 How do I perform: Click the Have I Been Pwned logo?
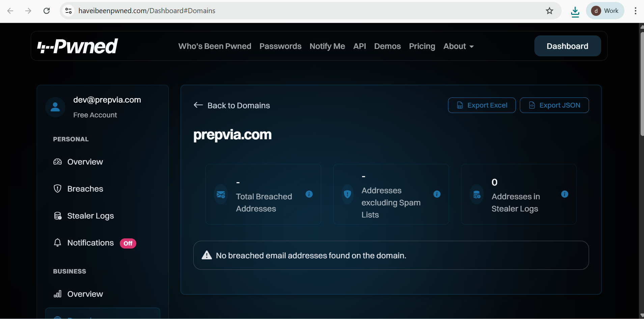point(78,46)
